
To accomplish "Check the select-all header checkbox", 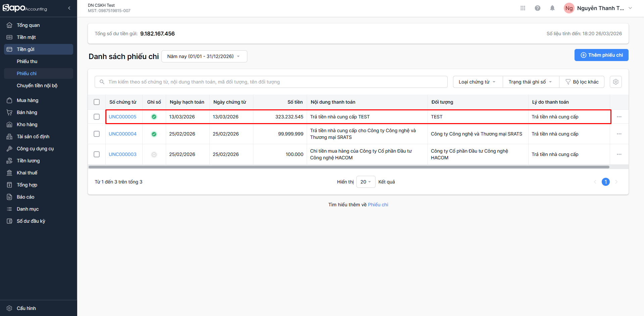I will pos(97,102).
